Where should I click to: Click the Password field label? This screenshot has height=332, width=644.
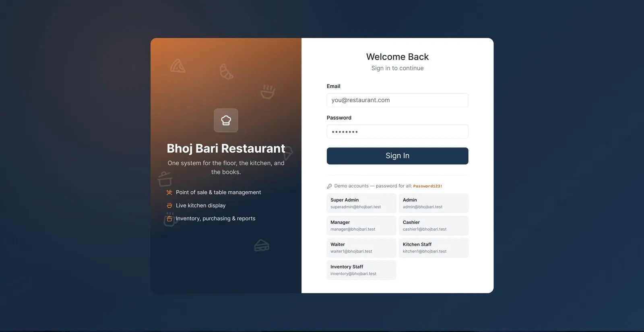(339, 118)
